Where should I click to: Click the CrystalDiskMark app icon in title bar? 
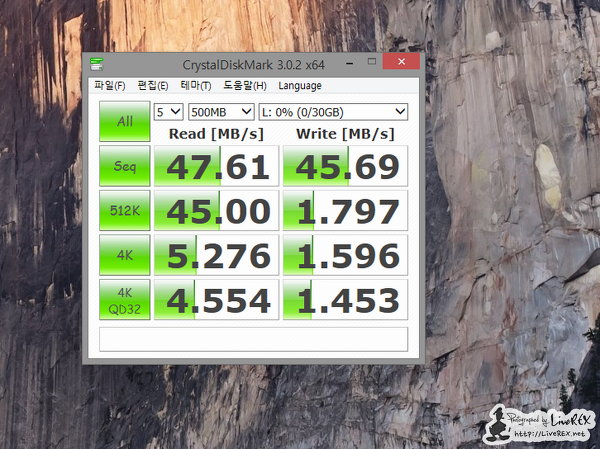tap(96, 64)
